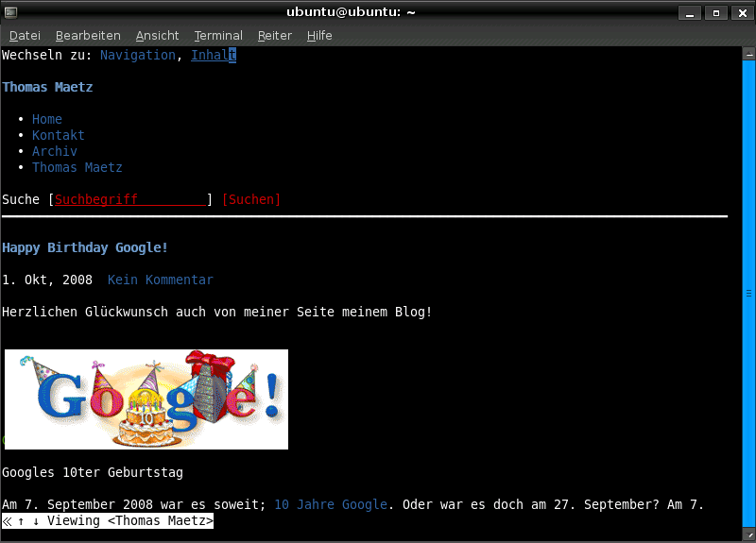Open the Reiter menu
The width and height of the screenshot is (756, 543).
(275, 36)
